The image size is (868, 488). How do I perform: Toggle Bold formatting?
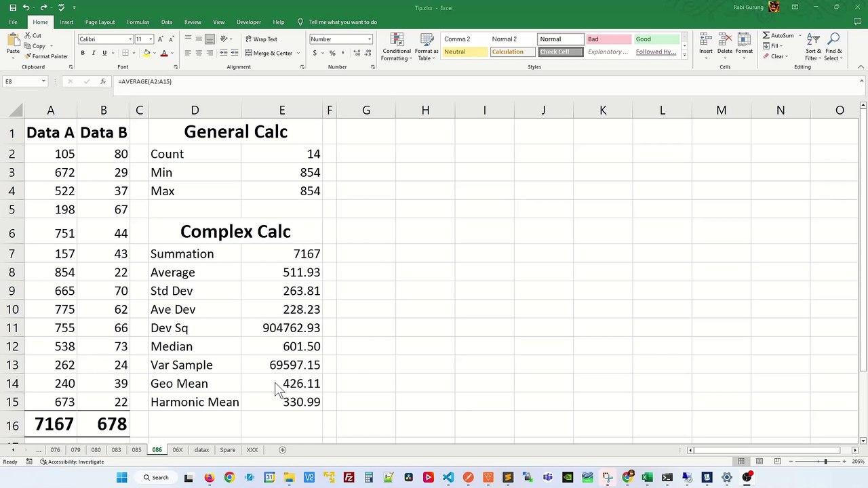pos(83,53)
